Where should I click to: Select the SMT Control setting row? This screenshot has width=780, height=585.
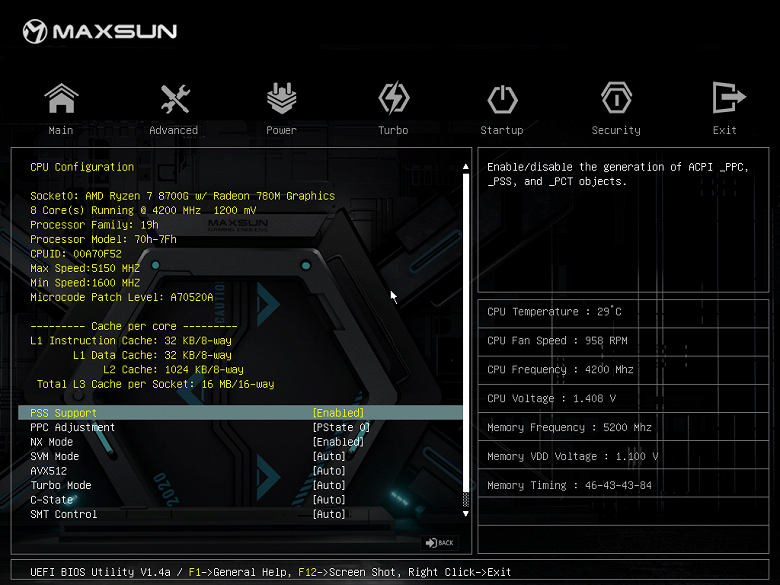[x=64, y=514]
